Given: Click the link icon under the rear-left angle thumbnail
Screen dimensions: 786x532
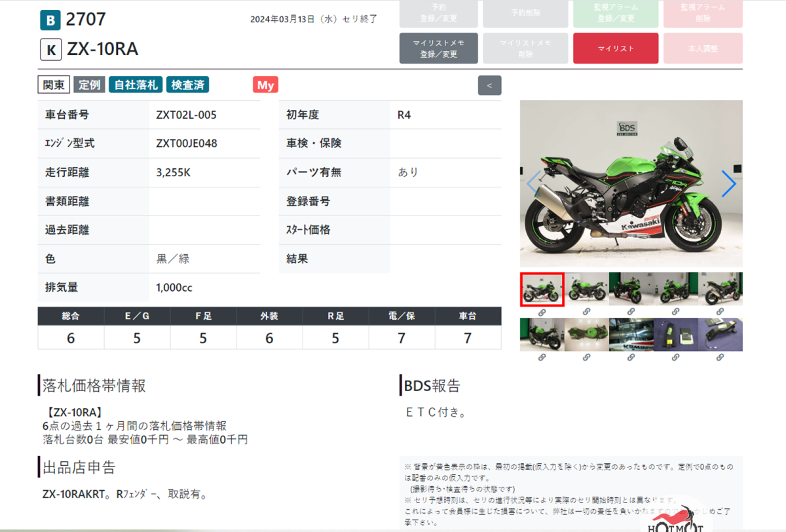Looking at the screenshot, I should coord(542,358).
